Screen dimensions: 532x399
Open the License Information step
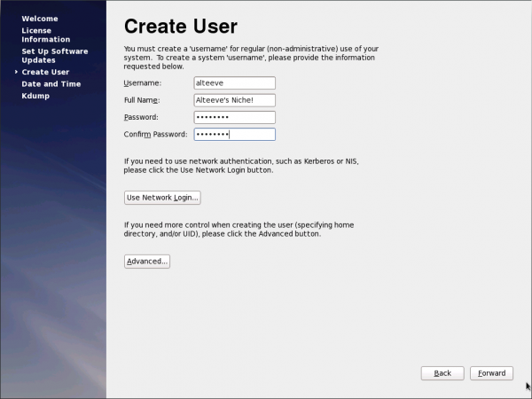pos(46,35)
